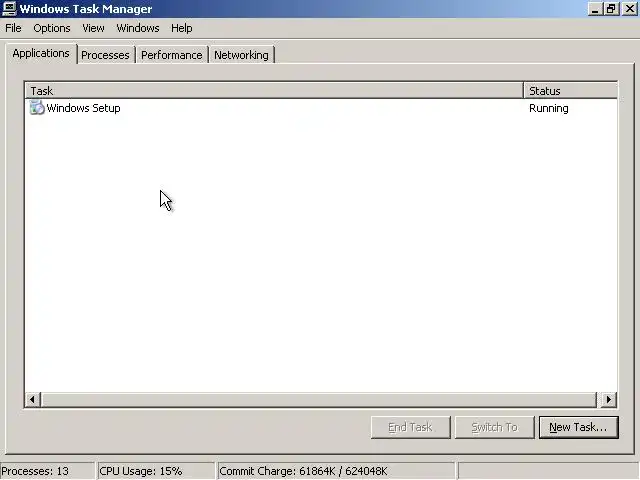The image size is (640, 480).
Task: Open the File menu
Action: [x=13, y=28]
